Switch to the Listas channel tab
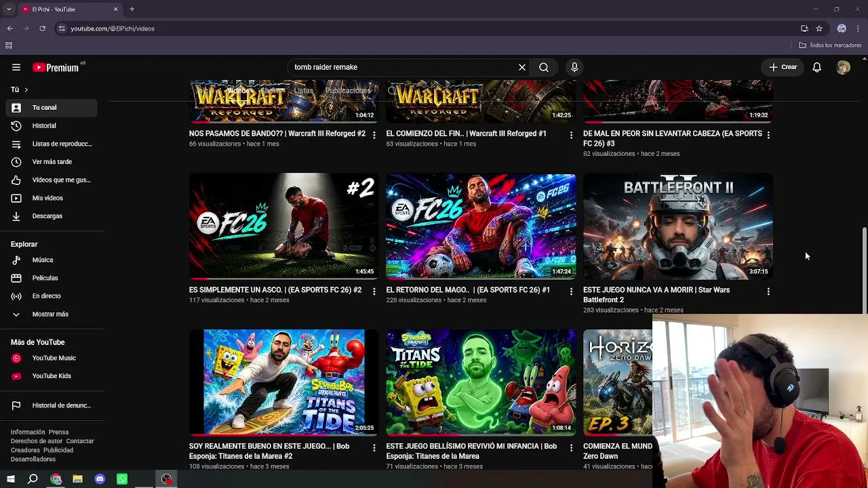 [x=304, y=91]
